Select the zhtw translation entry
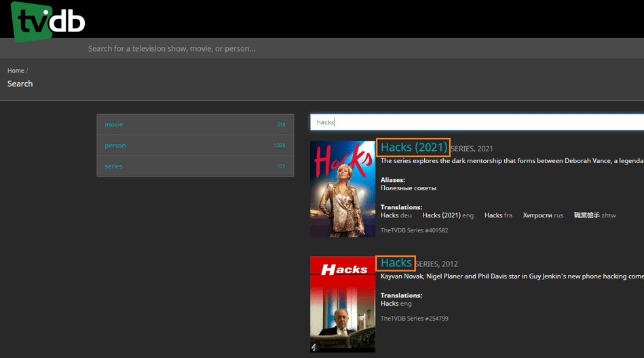Screen dimensions: 644x358 594,215
